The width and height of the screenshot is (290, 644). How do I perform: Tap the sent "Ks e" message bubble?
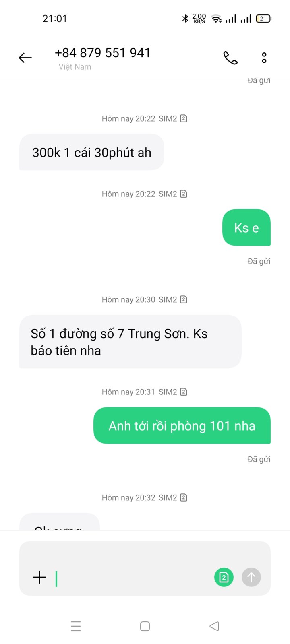(246, 227)
